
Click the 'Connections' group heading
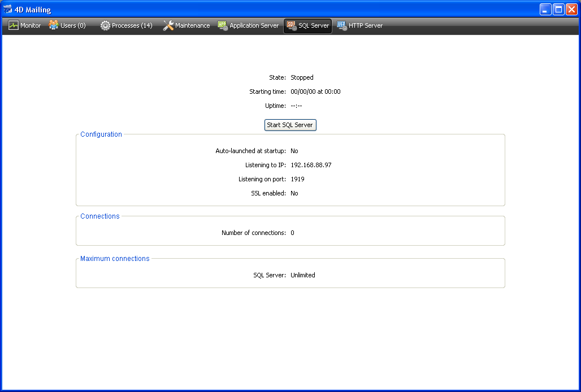tap(100, 216)
